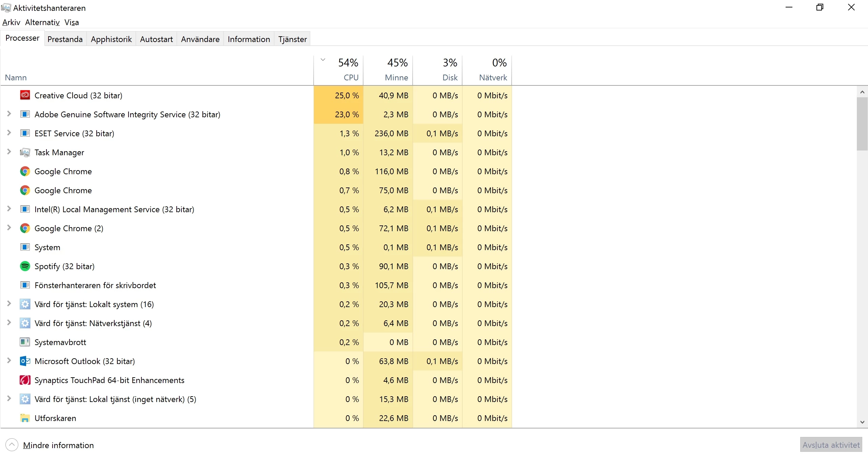Screen dimensions: 868x461
Task: Click the Systemavbrott process icon
Action: (25, 342)
